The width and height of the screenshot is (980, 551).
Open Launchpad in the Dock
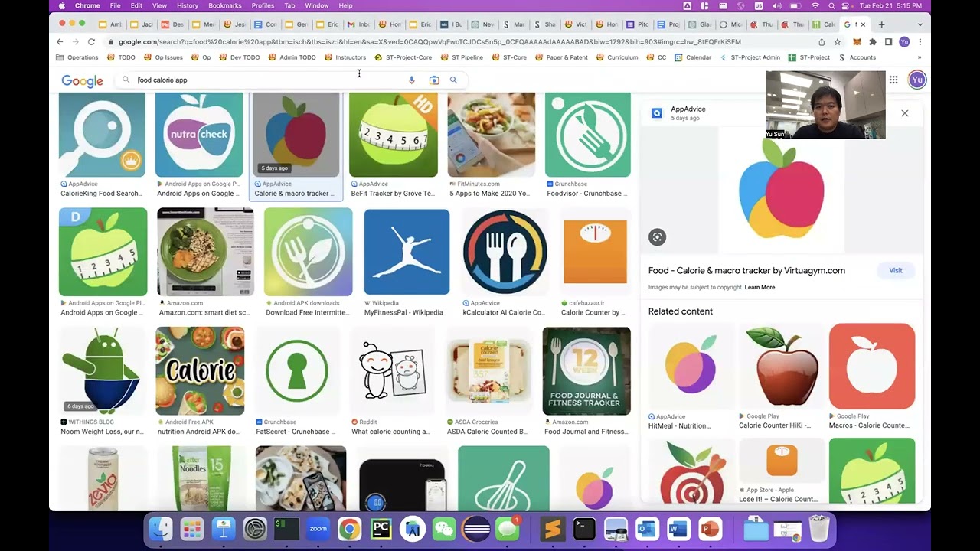pos(192,529)
